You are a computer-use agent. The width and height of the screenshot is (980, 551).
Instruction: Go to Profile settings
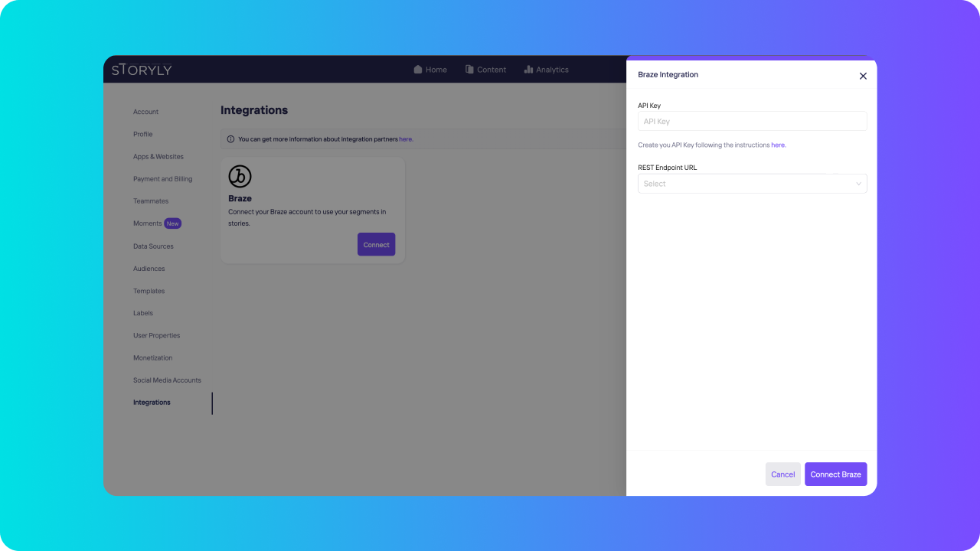pyautogui.click(x=142, y=134)
